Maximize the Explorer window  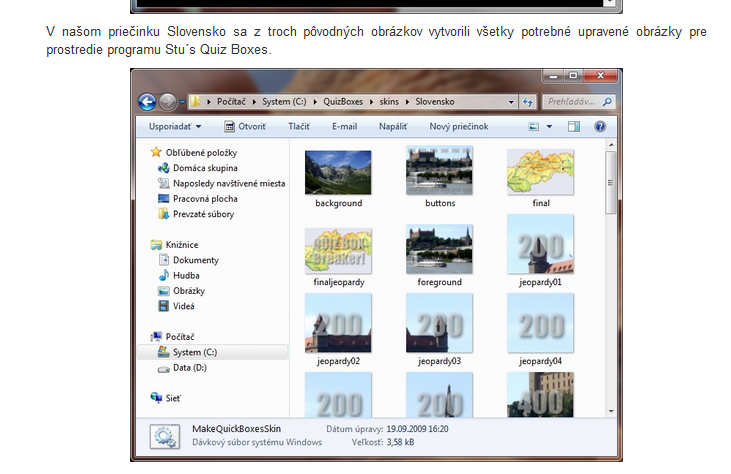point(573,76)
